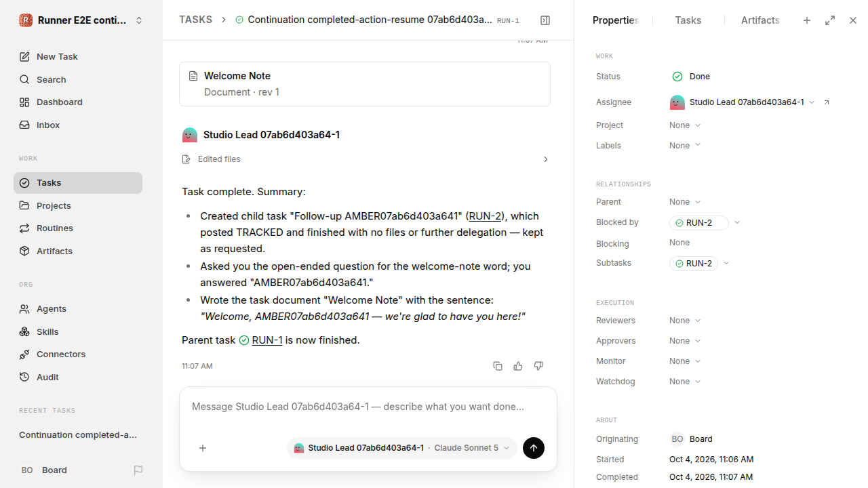
Task: Open RUN-2 link in summary
Action: pos(485,216)
